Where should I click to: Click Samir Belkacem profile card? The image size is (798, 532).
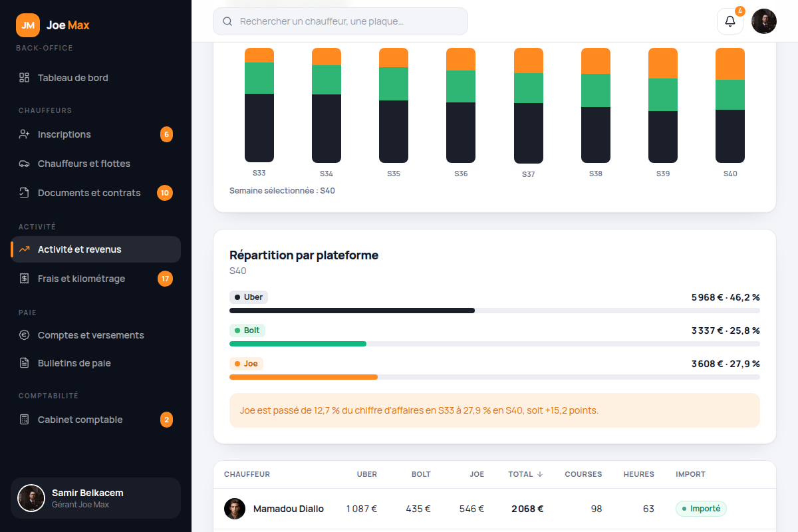pos(96,498)
